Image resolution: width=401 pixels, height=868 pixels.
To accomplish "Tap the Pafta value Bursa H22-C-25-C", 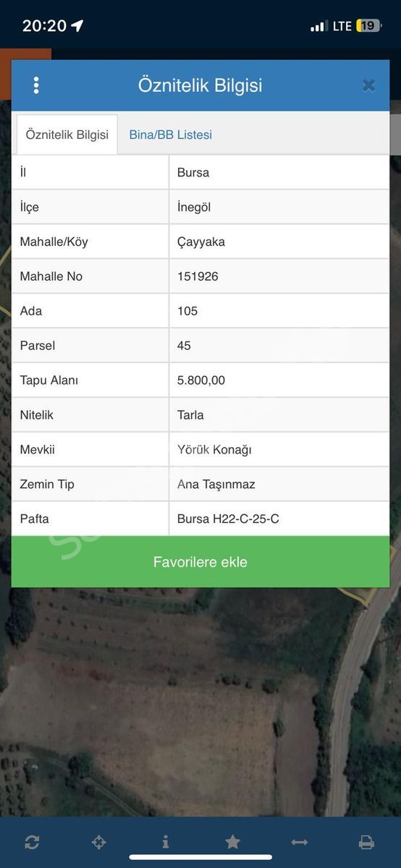I will click(x=228, y=519).
